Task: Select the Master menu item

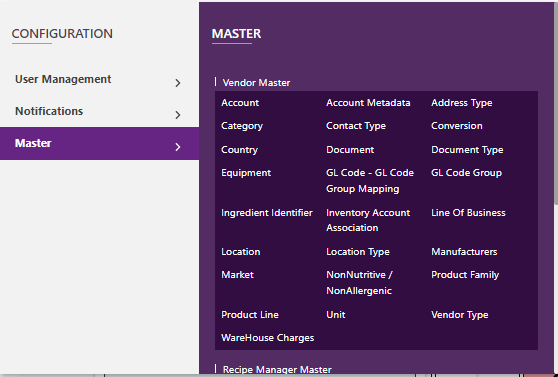Action: coord(99,143)
